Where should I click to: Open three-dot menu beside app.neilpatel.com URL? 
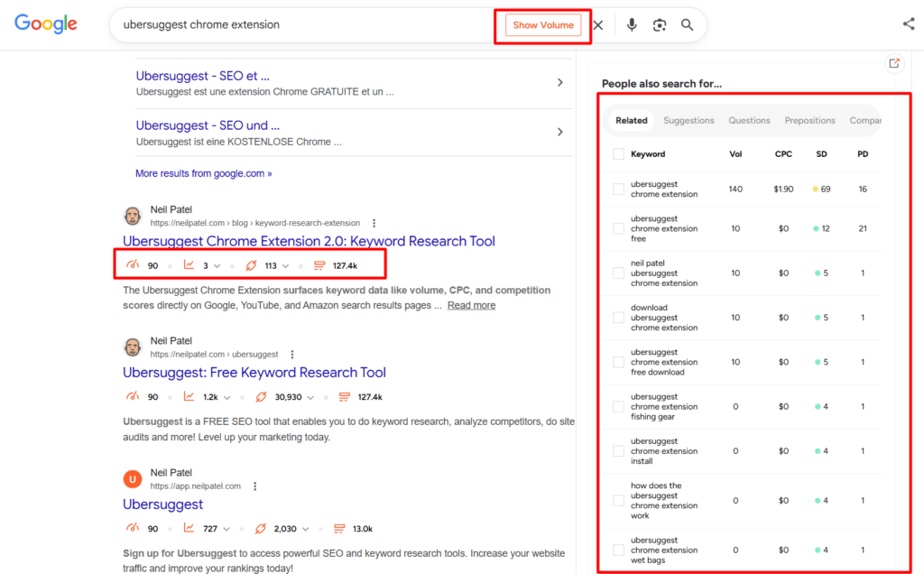coord(254,486)
